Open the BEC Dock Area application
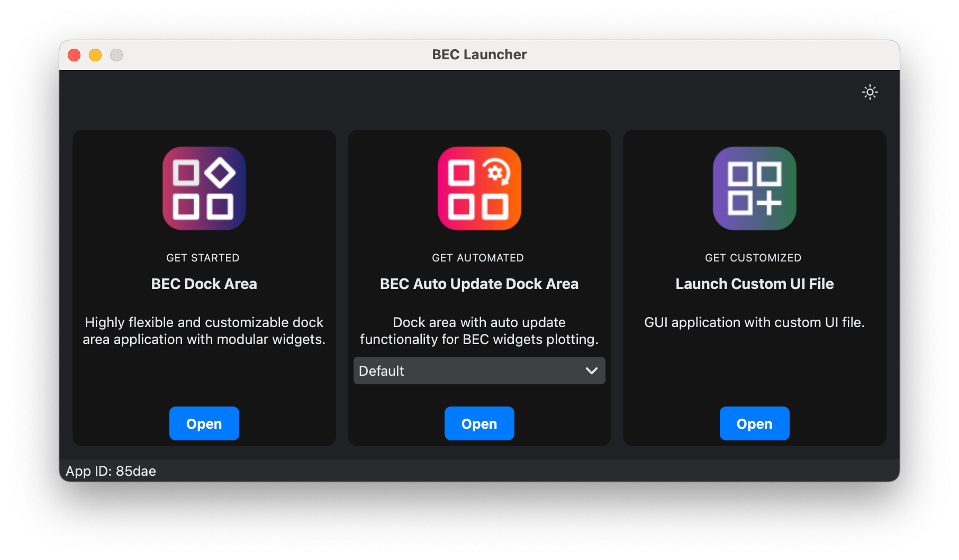The image size is (959, 560). pos(204,423)
